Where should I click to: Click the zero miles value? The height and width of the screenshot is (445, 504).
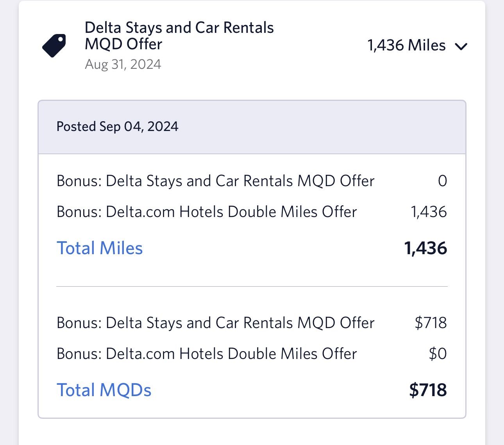[x=442, y=181]
